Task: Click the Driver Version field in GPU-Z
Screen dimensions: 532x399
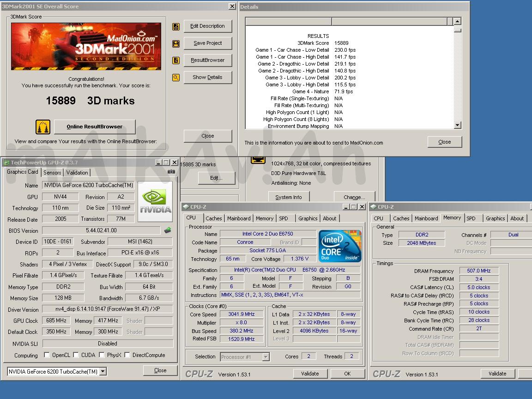Action: (x=108, y=309)
